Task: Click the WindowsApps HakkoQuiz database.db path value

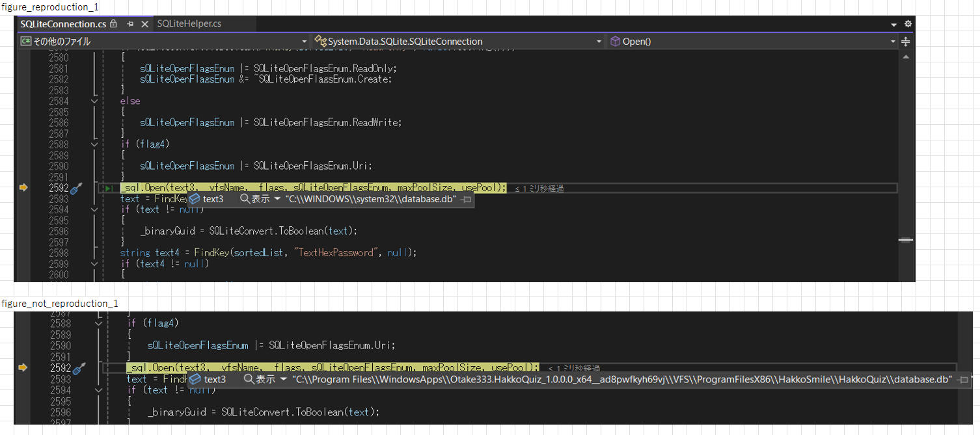Action: 622,379
